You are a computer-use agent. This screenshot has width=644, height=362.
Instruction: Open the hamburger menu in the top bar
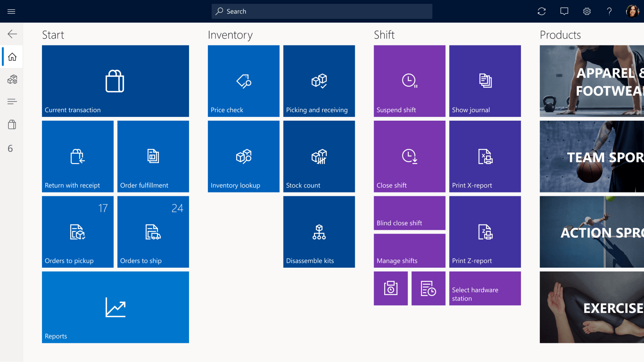(x=11, y=11)
